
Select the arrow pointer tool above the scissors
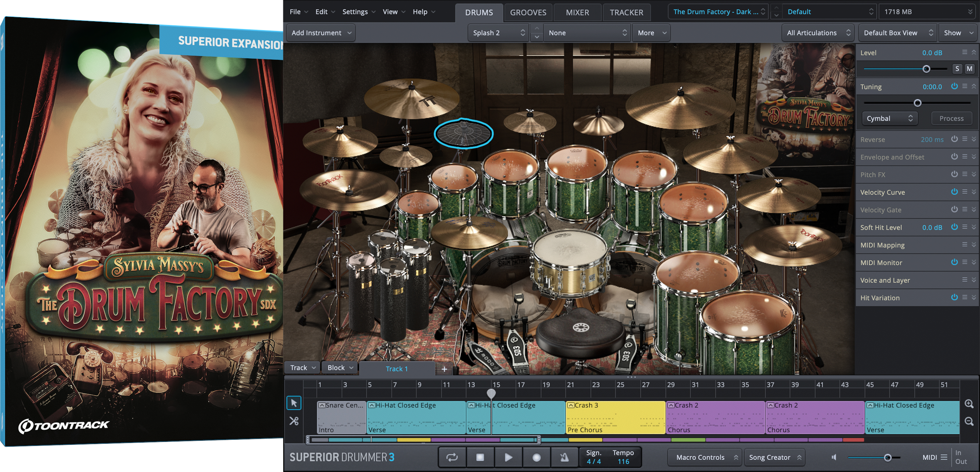click(294, 403)
